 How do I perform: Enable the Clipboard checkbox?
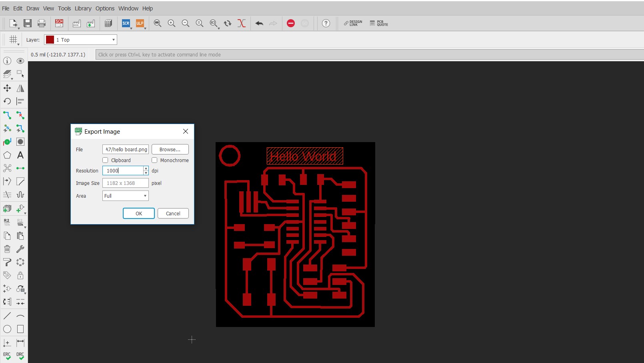click(x=106, y=160)
